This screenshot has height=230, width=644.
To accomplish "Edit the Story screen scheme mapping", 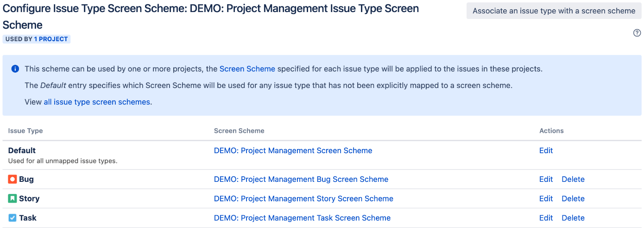I will [546, 199].
